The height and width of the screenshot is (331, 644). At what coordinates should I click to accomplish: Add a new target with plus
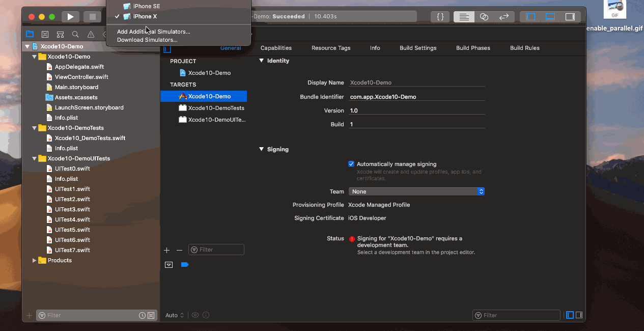[x=166, y=250]
